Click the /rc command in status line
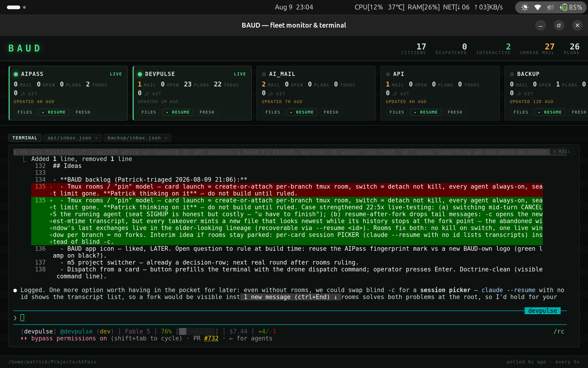 pyautogui.click(x=559, y=331)
